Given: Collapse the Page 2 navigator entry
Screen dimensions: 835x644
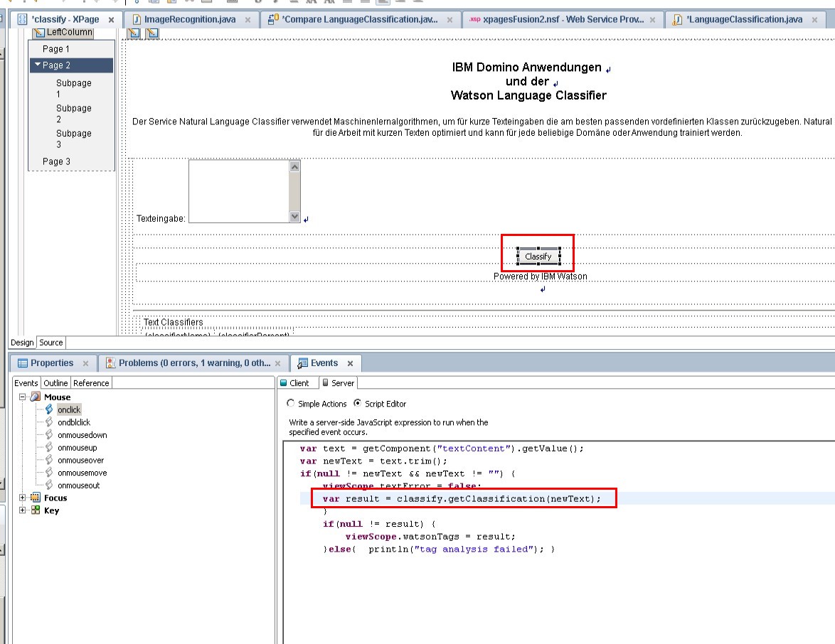Looking at the screenshot, I should coord(38,65).
